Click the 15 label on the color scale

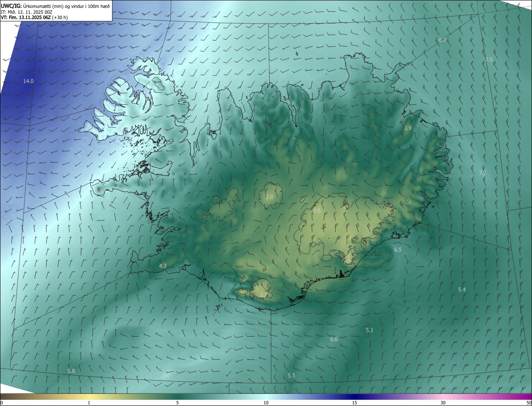[x=355, y=403]
